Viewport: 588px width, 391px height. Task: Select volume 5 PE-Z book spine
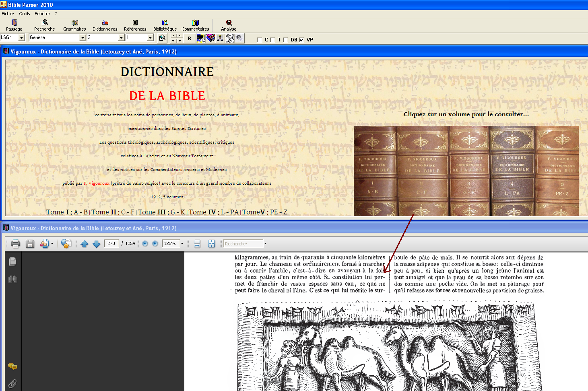coord(557,171)
